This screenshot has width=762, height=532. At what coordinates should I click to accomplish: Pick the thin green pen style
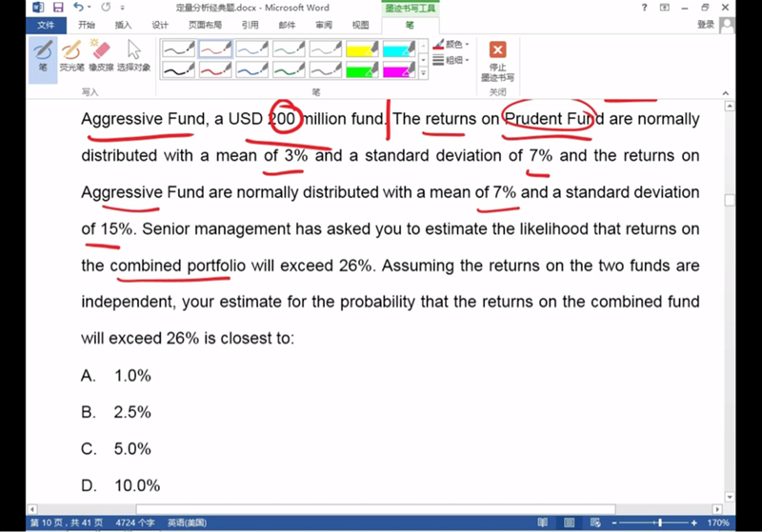tap(289, 49)
